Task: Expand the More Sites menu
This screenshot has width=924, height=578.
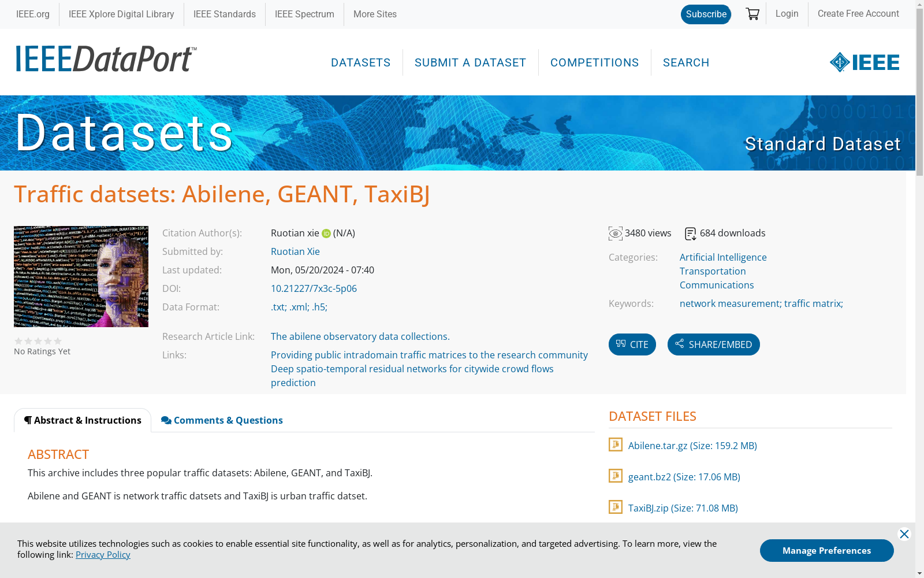Action: pyautogui.click(x=375, y=14)
